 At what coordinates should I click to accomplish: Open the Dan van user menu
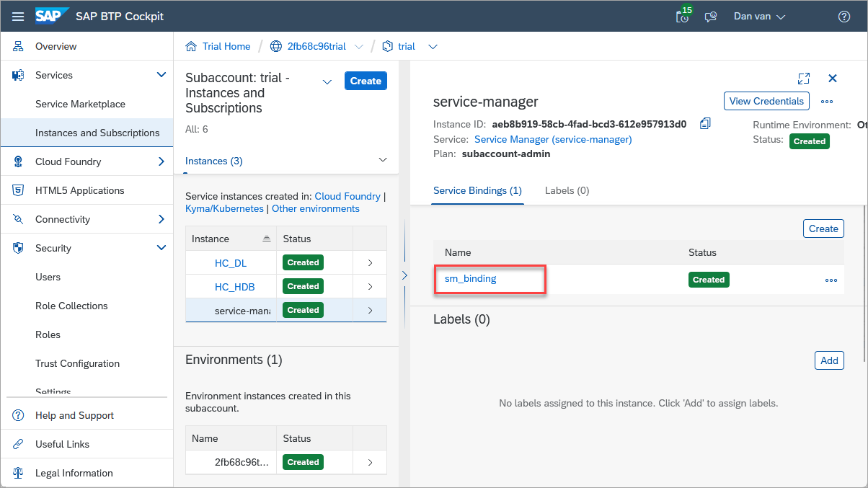[760, 16]
